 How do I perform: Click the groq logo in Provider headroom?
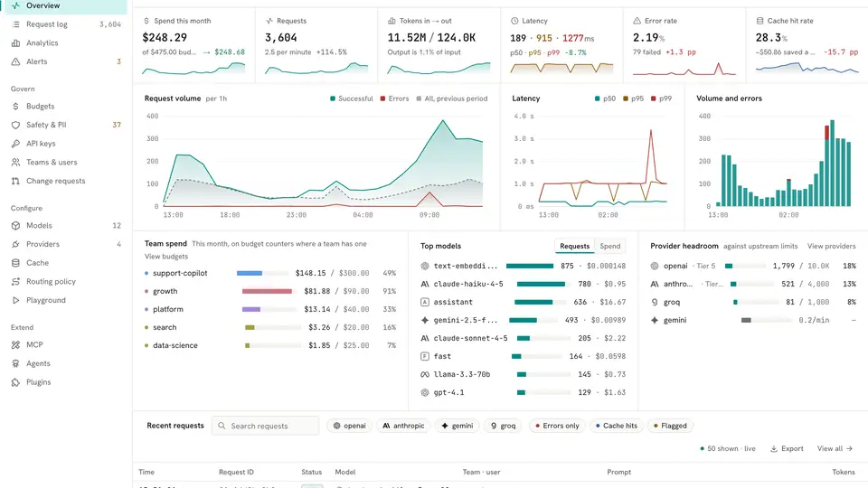(x=655, y=302)
